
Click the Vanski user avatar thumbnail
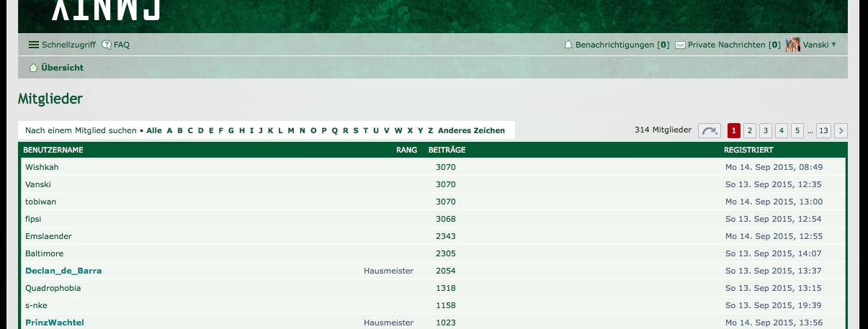click(793, 45)
